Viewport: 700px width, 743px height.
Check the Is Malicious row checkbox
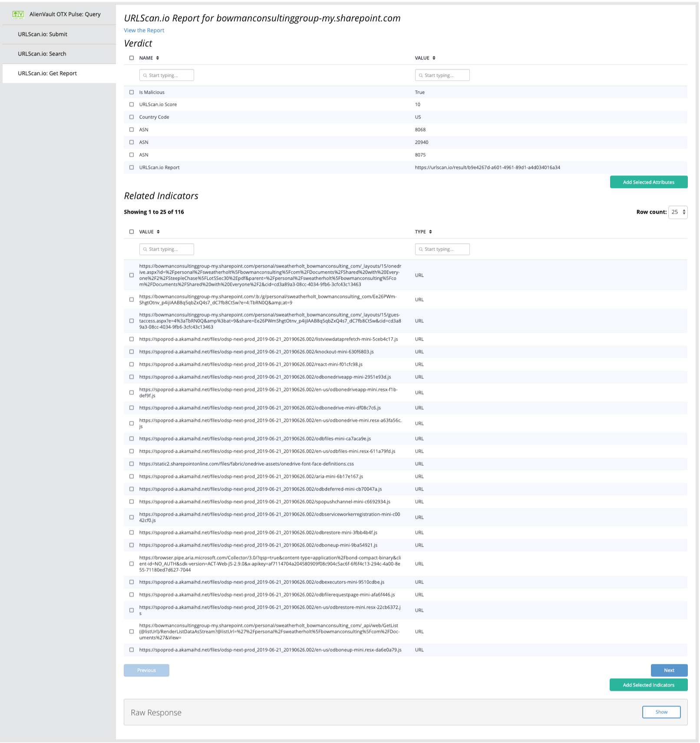(x=132, y=93)
